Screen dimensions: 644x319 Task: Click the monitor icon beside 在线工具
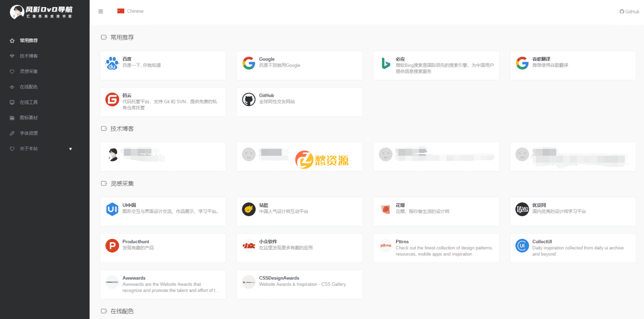pos(12,102)
